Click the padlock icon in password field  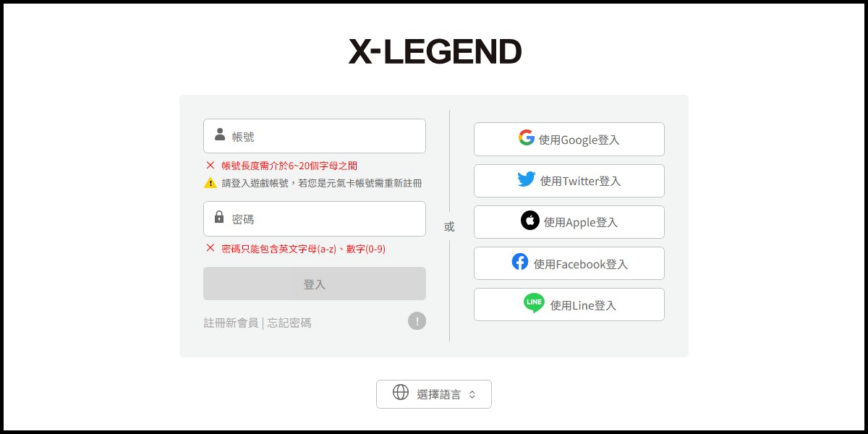219,217
